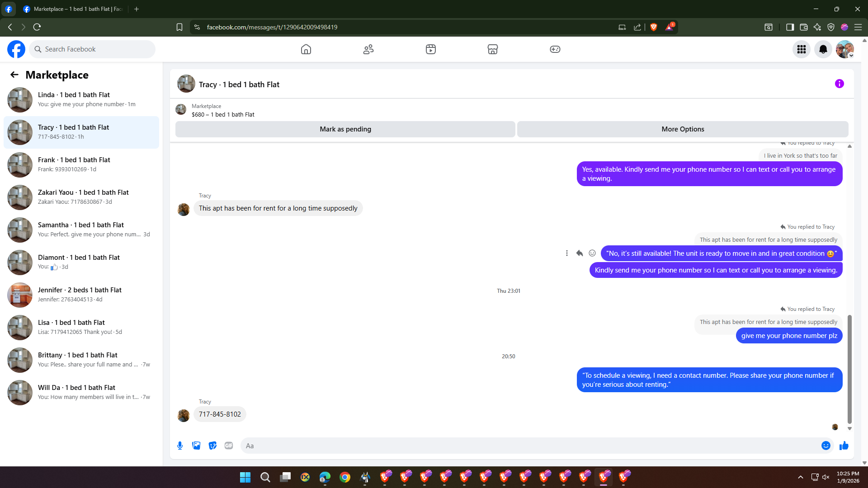The width and height of the screenshot is (868, 488).
Task: Click the Mark as pending button
Action: pyautogui.click(x=345, y=129)
